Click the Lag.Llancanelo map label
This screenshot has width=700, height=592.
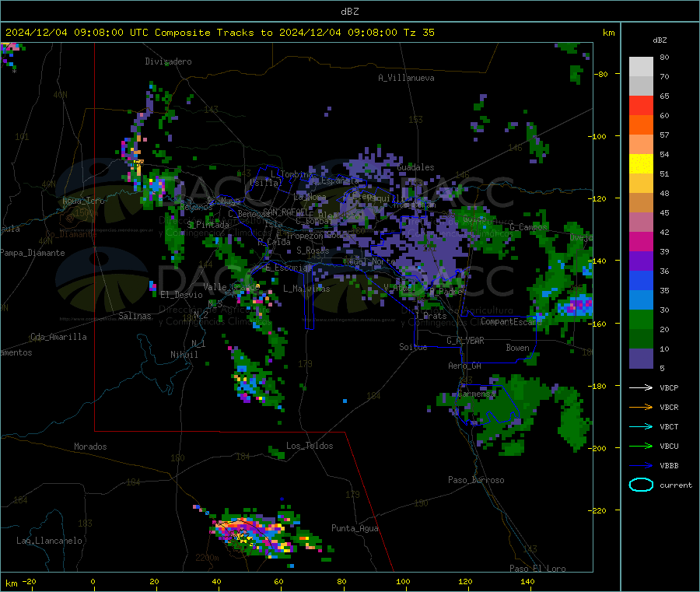49,541
